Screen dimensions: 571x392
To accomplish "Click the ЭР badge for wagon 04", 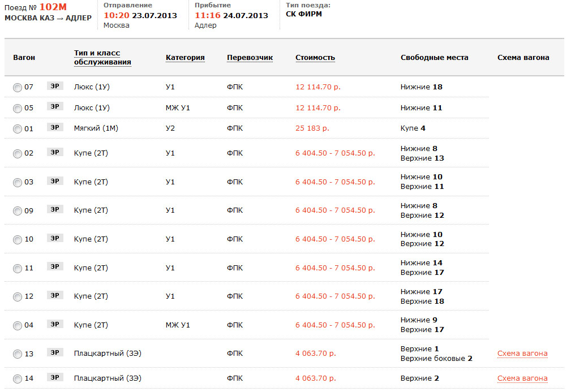I will tap(55, 324).
